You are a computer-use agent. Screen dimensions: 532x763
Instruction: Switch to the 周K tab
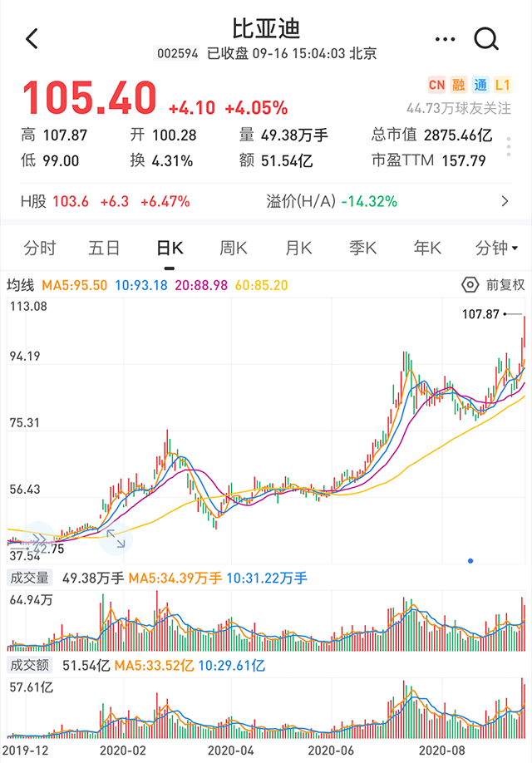pos(233,249)
